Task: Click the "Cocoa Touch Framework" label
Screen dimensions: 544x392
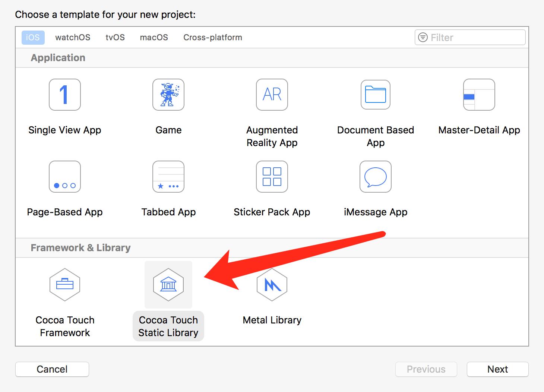Action: point(65,326)
